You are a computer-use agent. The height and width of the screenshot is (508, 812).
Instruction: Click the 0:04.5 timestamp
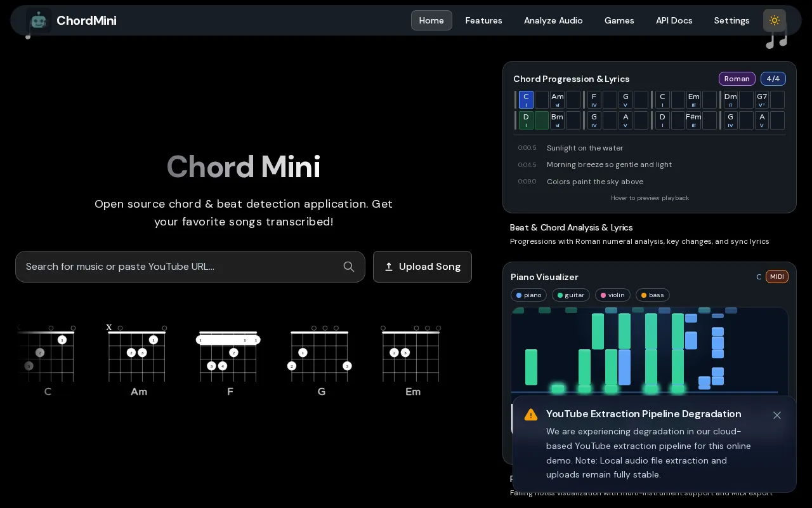click(527, 164)
